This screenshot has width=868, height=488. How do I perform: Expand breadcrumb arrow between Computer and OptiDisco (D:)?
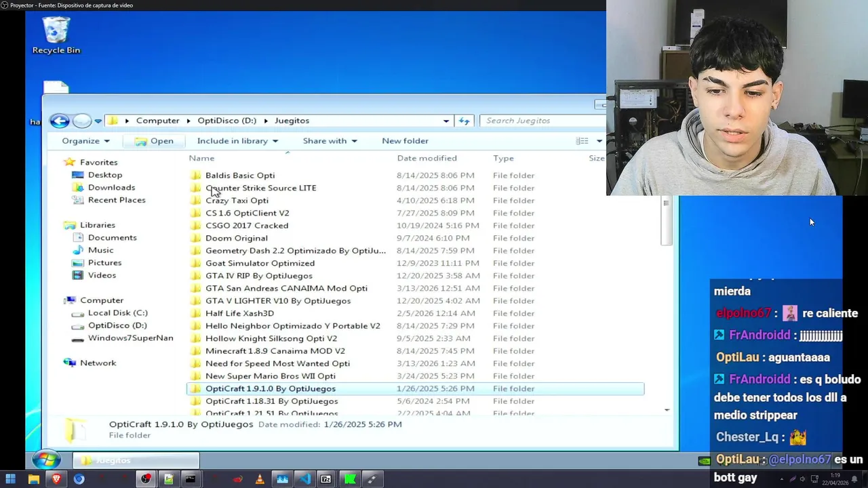(189, 121)
